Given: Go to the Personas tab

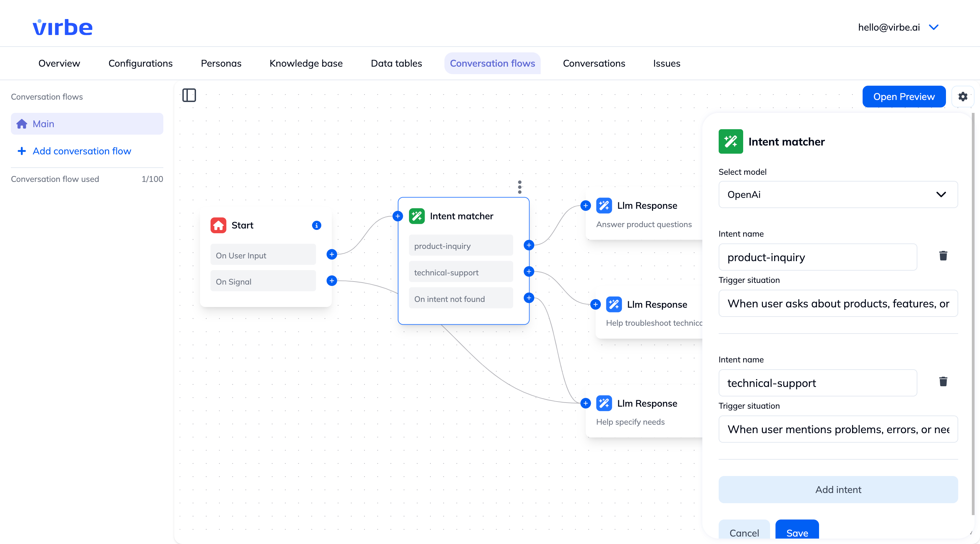Looking at the screenshot, I should [221, 64].
